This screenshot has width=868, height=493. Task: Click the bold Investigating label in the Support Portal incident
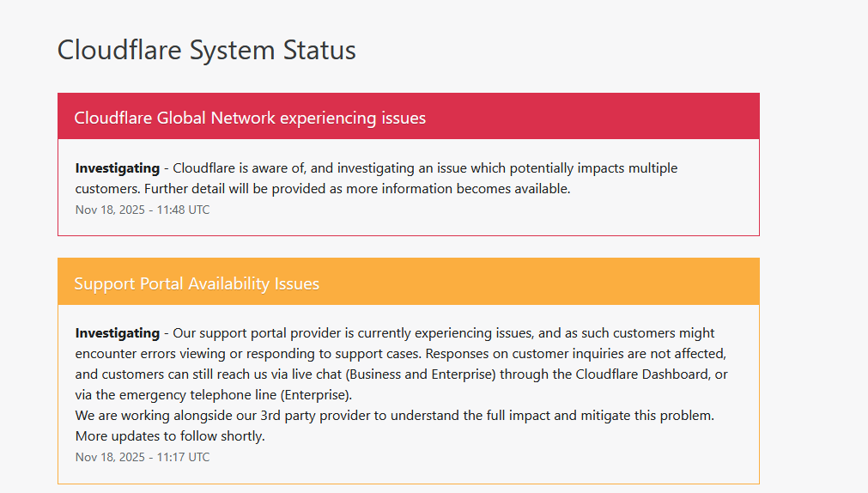[x=118, y=333]
